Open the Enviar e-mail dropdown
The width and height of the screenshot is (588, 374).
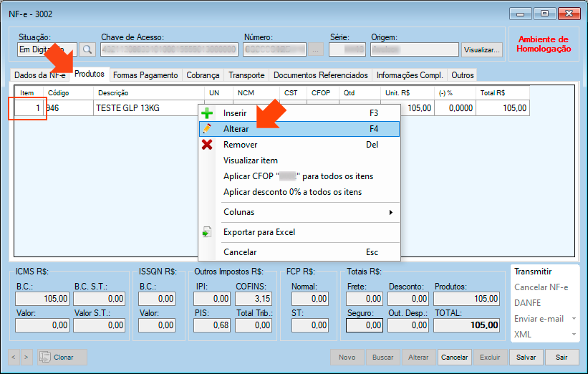[573, 319]
